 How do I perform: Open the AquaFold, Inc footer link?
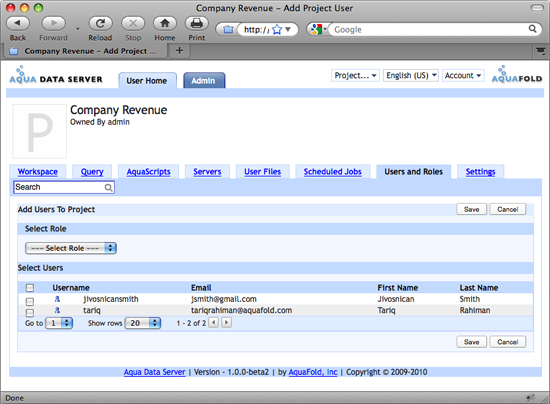(x=313, y=372)
